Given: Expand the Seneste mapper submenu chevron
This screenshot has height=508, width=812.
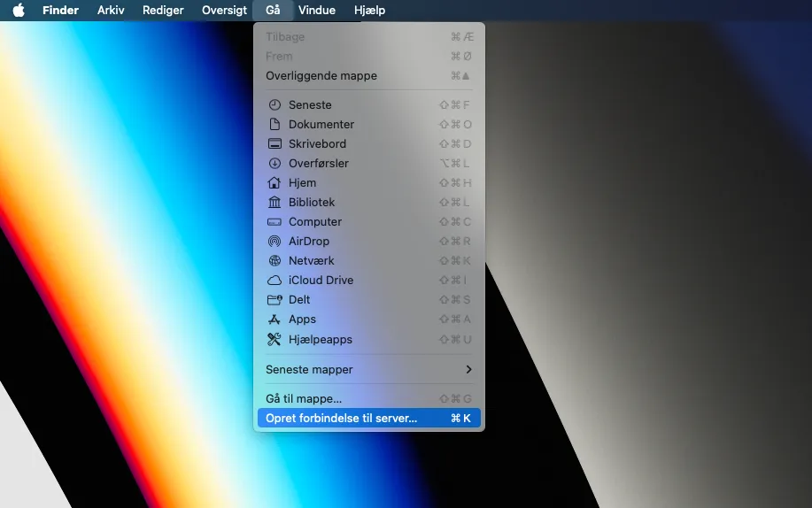Looking at the screenshot, I should pos(468,369).
